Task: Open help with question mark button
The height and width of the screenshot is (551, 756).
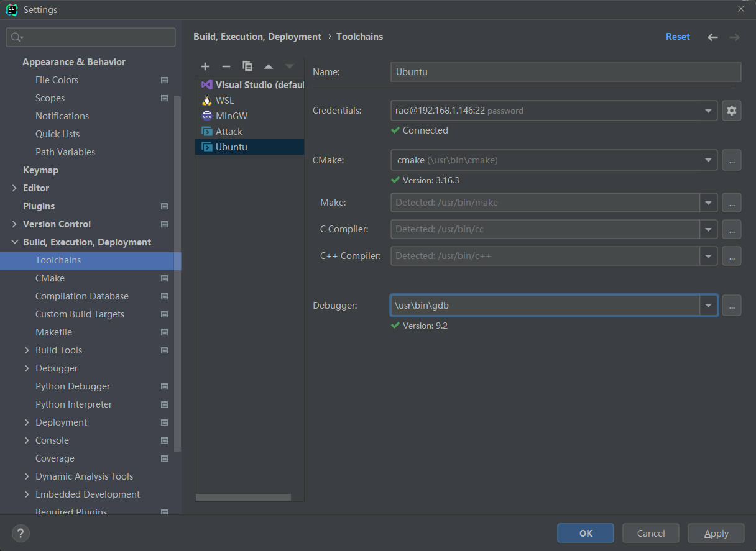Action: pyautogui.click(x=21, y=533)
